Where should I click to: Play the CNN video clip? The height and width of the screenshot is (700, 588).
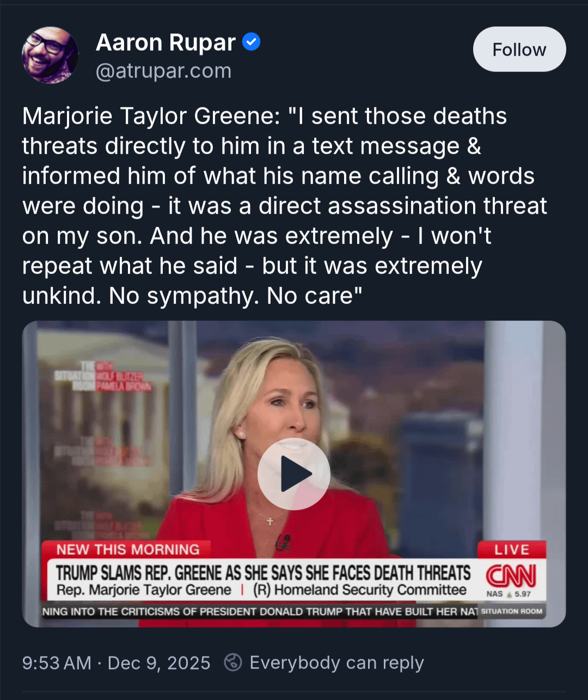click(x=294, y=474)
